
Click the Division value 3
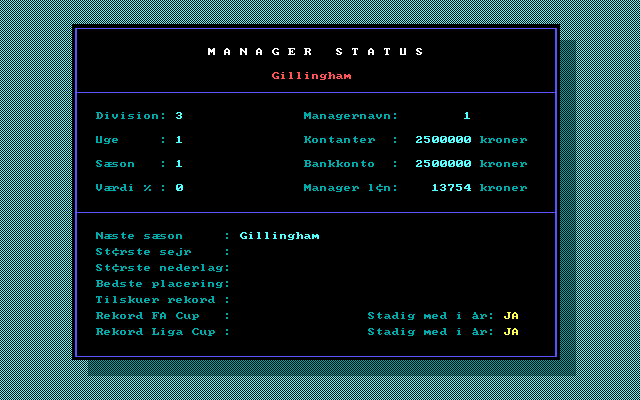tap(179, 116)
